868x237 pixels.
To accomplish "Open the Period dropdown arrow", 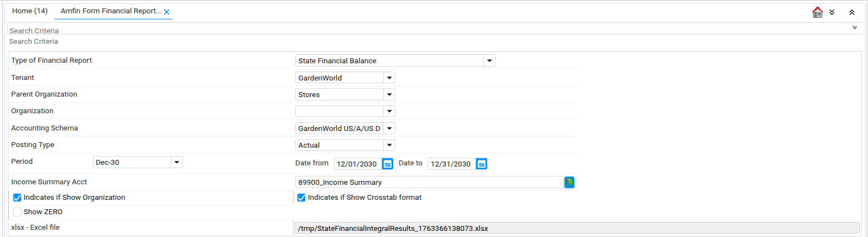I will [x=177, y=162].
